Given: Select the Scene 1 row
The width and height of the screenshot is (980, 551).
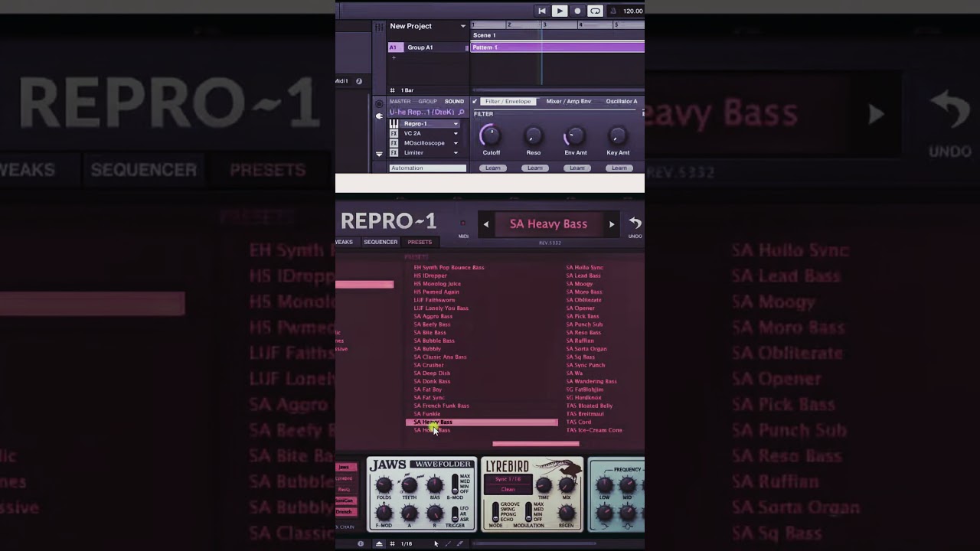Looking at the screenshot, I should coord(557,35).
